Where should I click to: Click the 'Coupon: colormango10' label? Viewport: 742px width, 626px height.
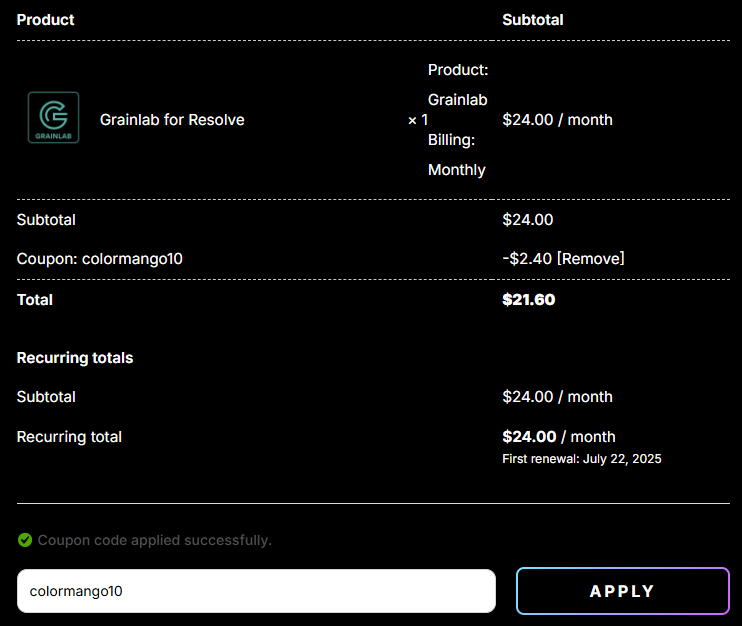99,259
